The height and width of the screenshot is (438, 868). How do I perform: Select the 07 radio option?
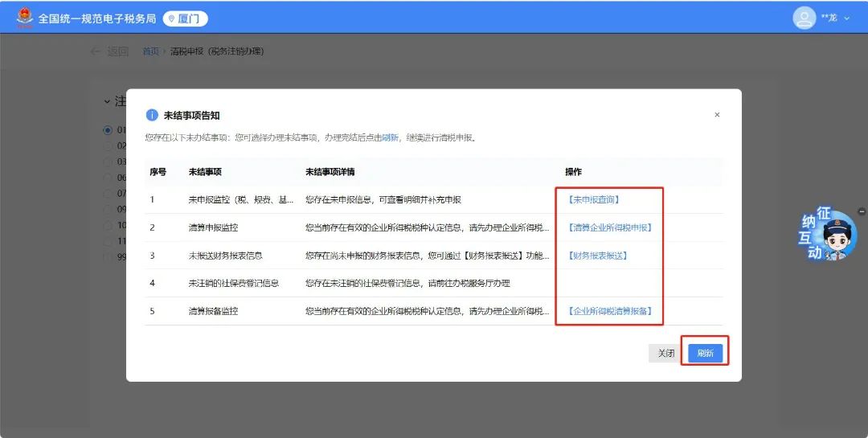click(108, 194)
